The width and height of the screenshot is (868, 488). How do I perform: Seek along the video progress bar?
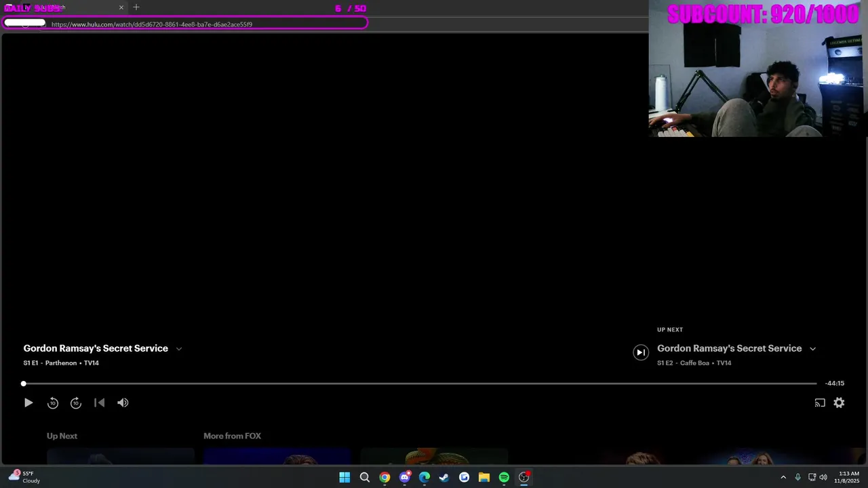point(420,384)
